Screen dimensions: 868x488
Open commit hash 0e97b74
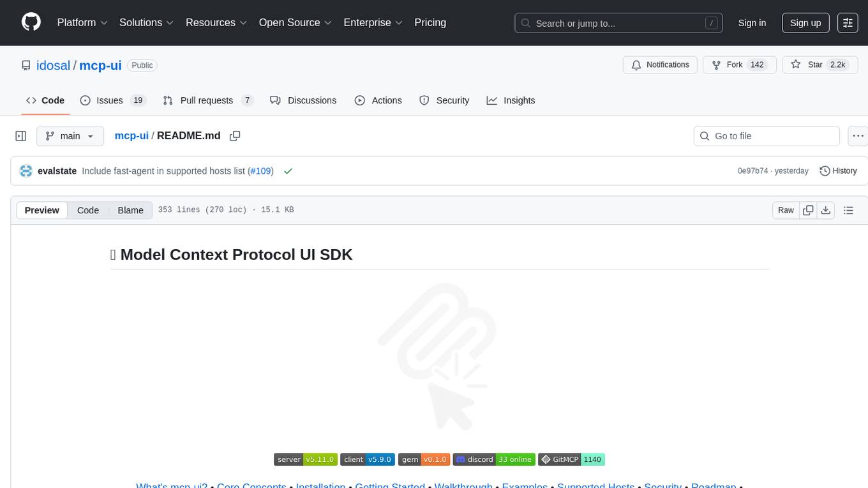click(x=753, y=171)
